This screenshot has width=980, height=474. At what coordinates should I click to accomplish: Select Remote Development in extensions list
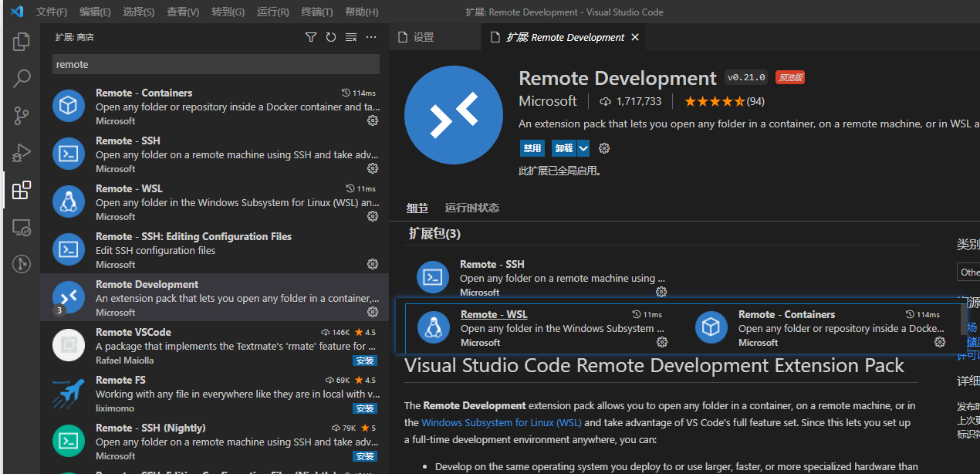[215, 297]
